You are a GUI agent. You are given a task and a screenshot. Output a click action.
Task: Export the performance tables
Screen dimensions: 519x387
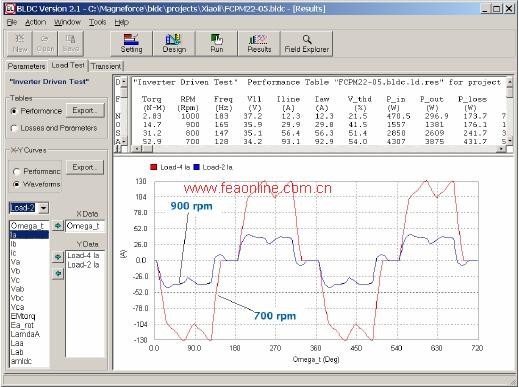click(85, 110)
